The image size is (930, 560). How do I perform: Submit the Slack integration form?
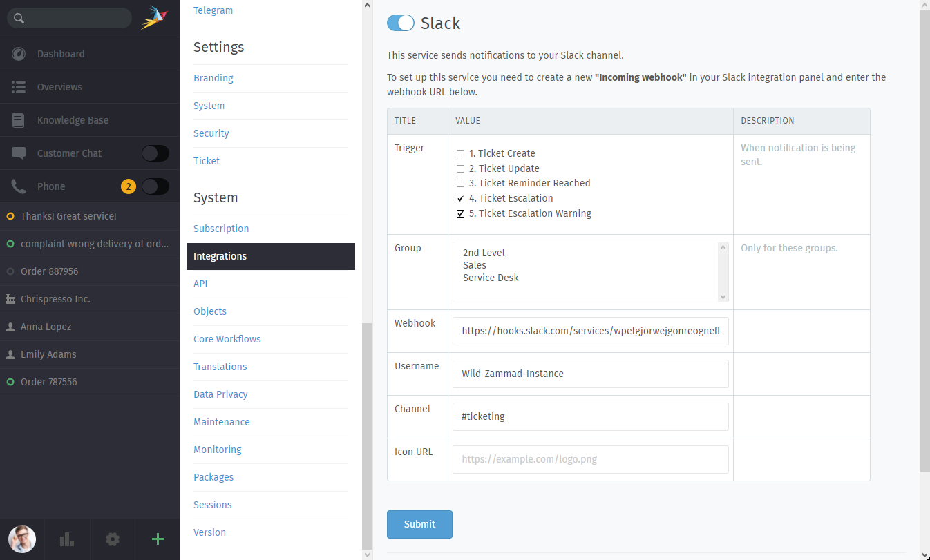coord(419,524)
